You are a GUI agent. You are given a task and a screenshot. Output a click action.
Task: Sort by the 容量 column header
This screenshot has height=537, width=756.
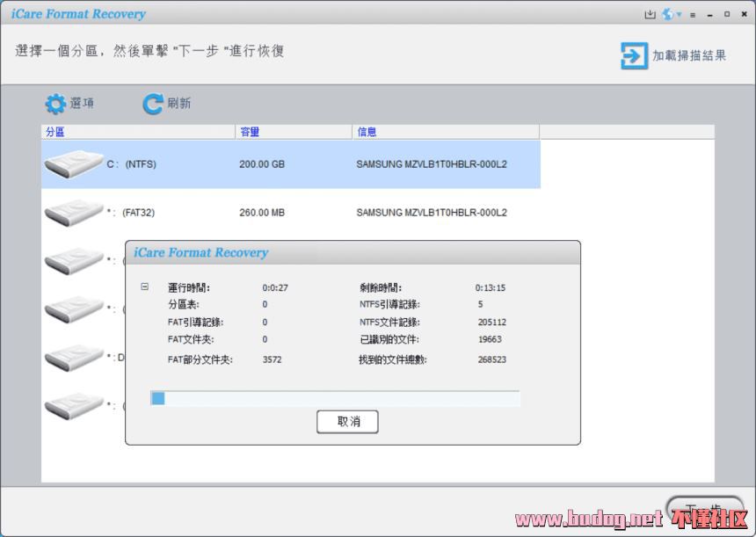point(294,132)
